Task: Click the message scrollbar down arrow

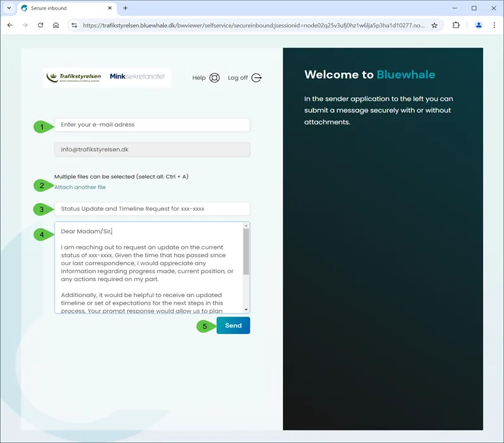Action: 247,309
